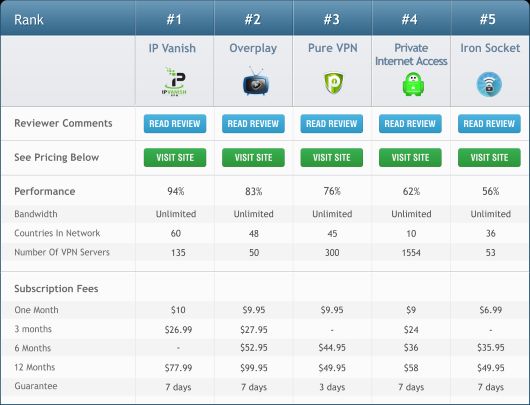Click the Private Internet Access robot logo
Image resolution: width=530 pixels, height=405 pixels.
413,84
